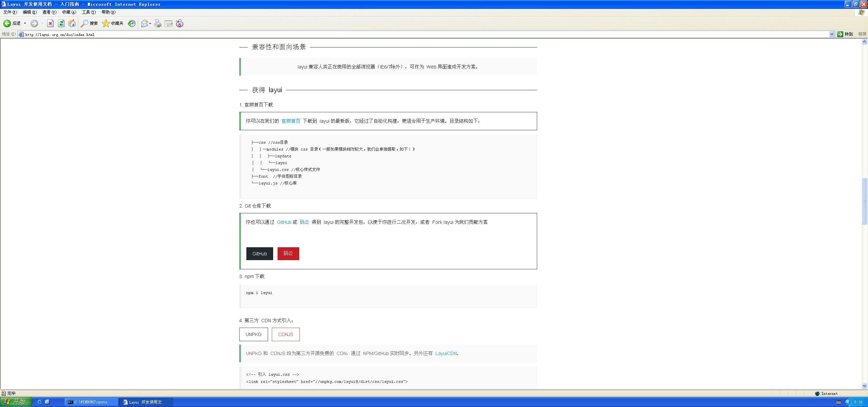Click the Windows flag throbber icon
This screenshot has width=868, height=407.
862,12
